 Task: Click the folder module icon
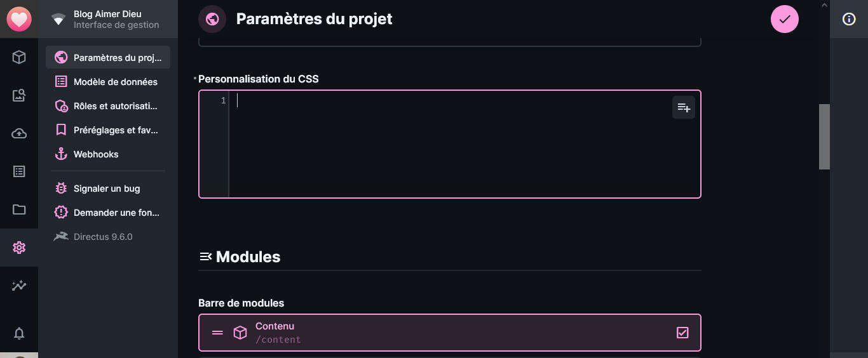click(19, 209)
